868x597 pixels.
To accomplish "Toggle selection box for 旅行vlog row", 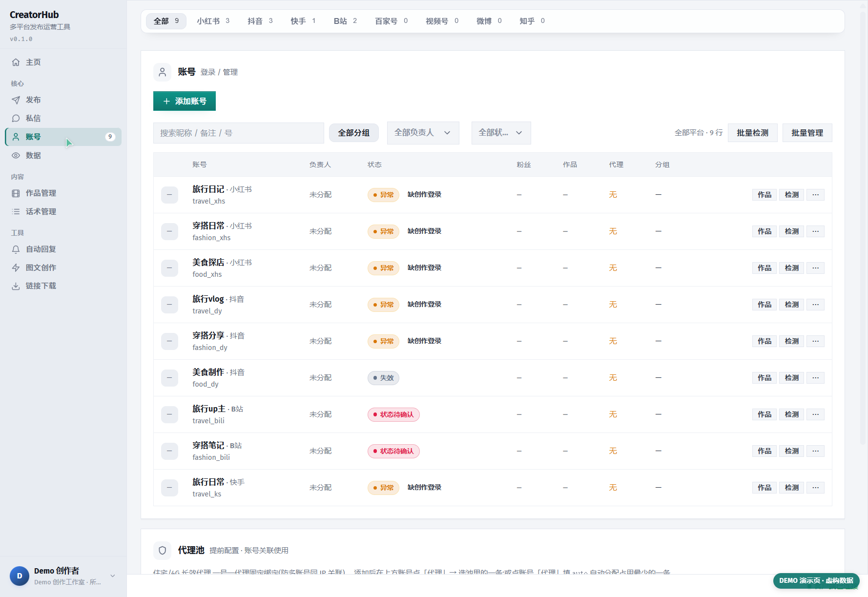I will click(x=169, y=305).
